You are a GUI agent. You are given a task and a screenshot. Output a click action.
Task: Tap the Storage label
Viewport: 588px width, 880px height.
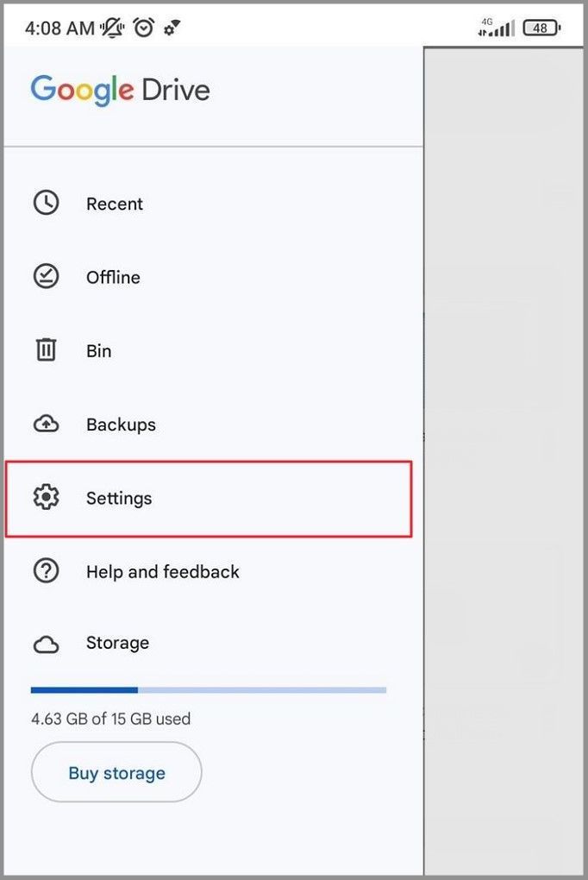tap(117, 643)
